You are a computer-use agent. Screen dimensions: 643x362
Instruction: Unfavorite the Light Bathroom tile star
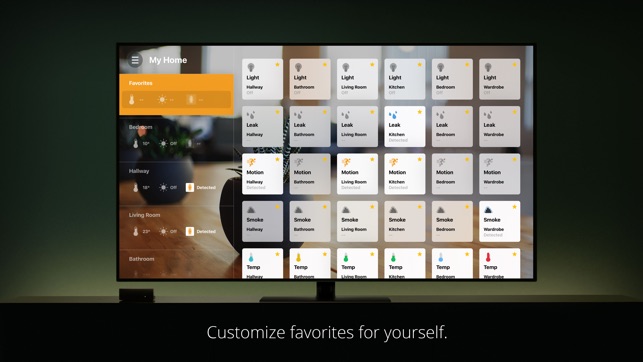click(x=325, y=64)
